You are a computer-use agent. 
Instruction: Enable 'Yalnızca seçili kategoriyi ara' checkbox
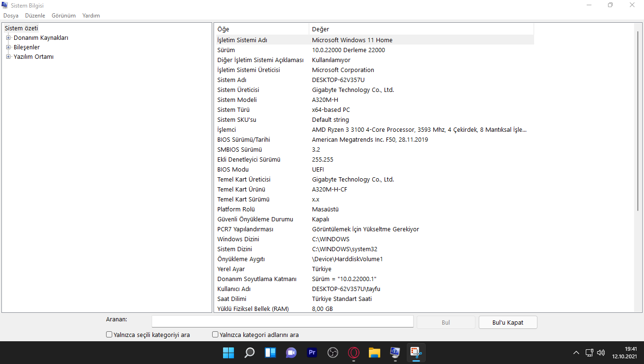(x=109, y=335)
